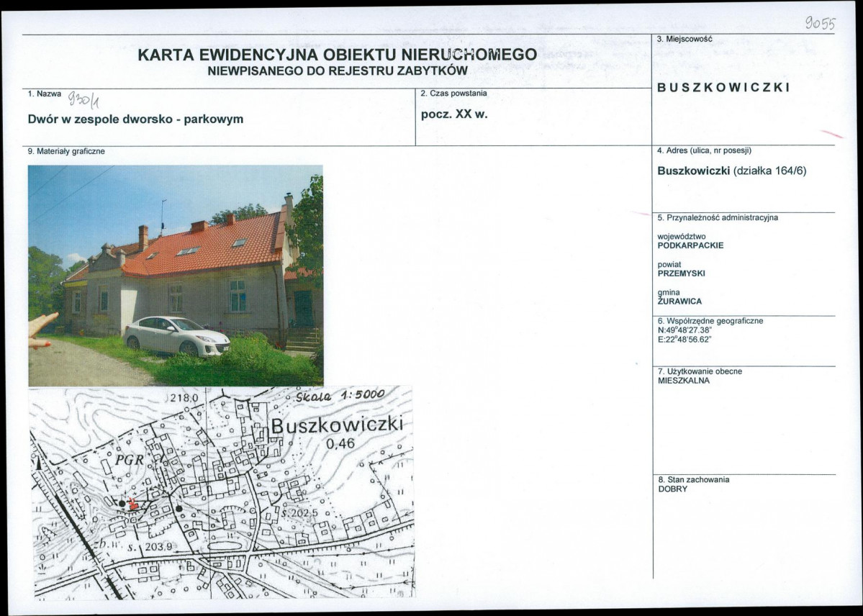The height and width of the screenshot is (616, 863).
Task: Click the handwritten number 9055
Action: [821, 23]
